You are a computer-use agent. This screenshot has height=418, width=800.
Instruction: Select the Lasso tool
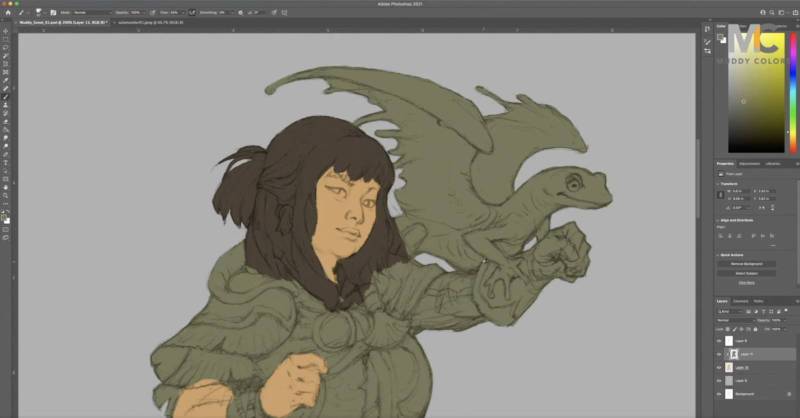pyautogui.click(x=6, y=46)
